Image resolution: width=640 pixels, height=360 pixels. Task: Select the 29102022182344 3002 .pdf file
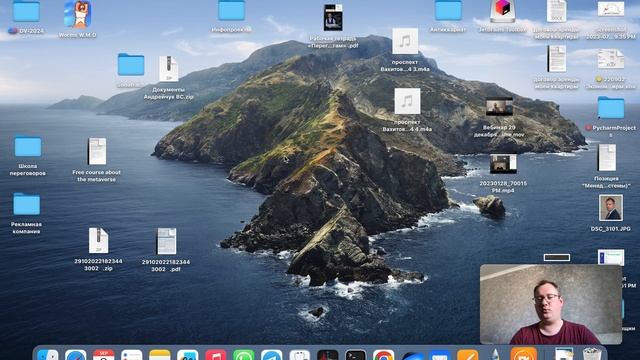167,241
